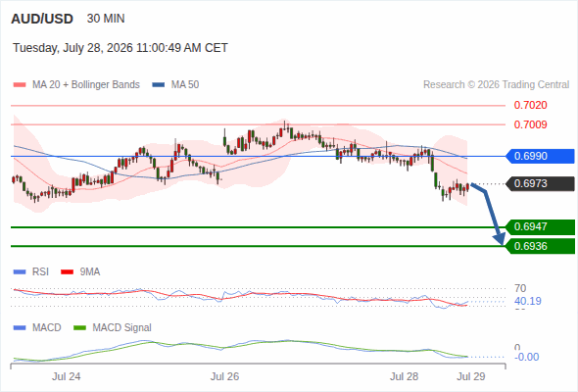Click the 30 MIN timeframe label
The image size is (578, 392).
click(x=106, y=19)
